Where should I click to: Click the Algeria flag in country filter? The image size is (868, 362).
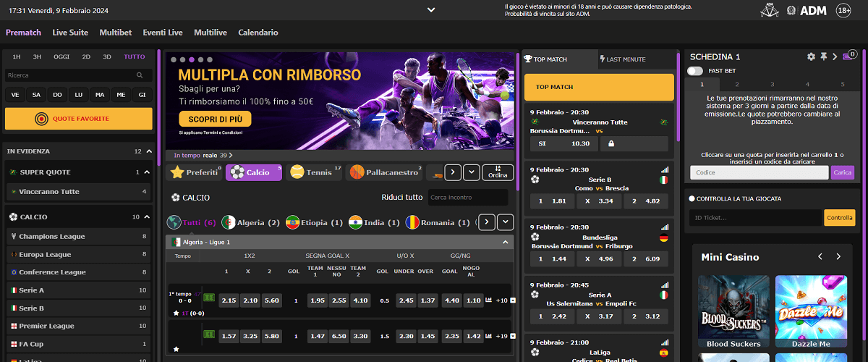[229, 222]
